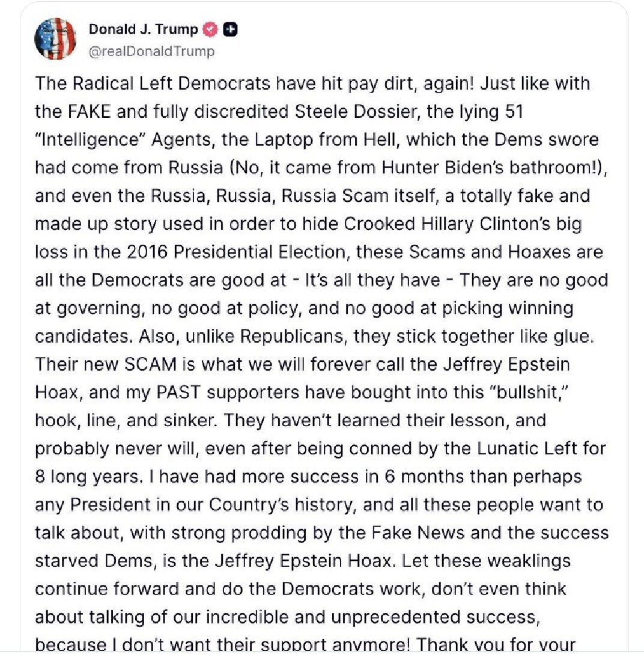Open the @realDonaldTrump handle link
Screen dimensions: 644x663
tap(152, 51)
